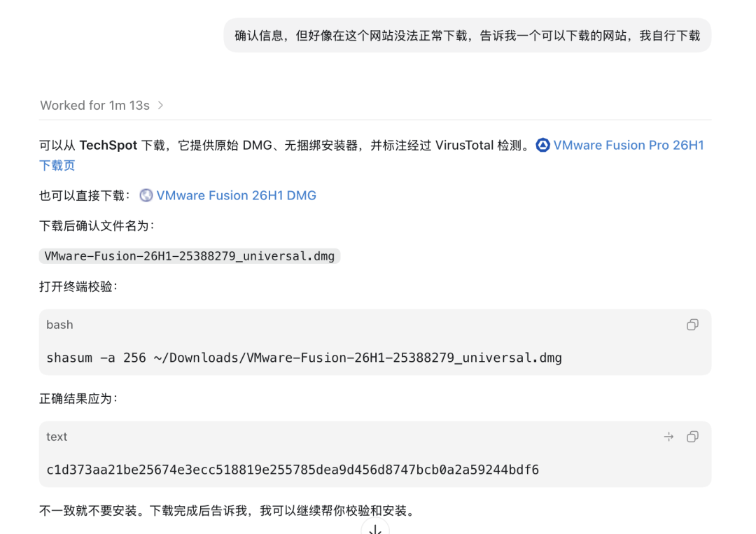
Task: Click the SHA-256 hash value c1d373aa…
Action: pos(293,470)
